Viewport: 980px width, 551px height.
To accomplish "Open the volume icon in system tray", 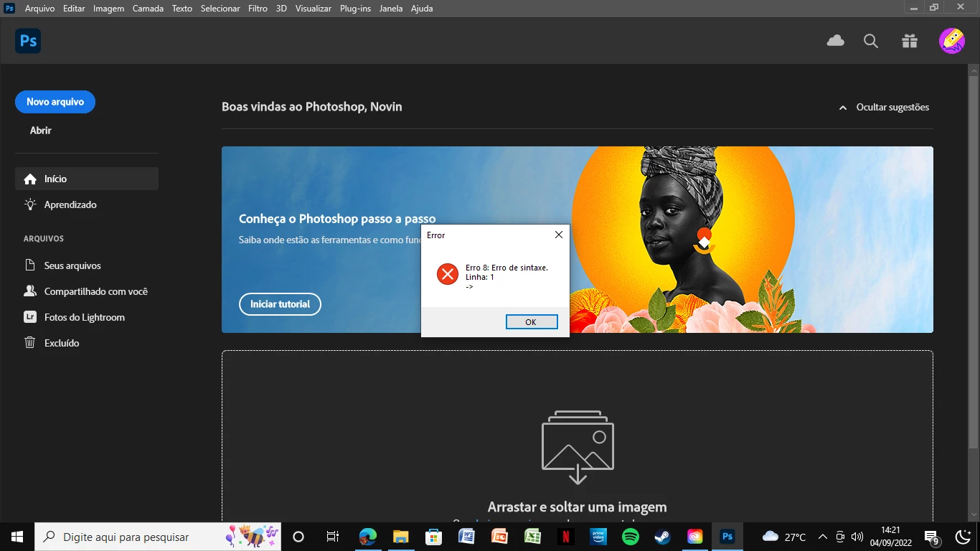I will 857,537.
